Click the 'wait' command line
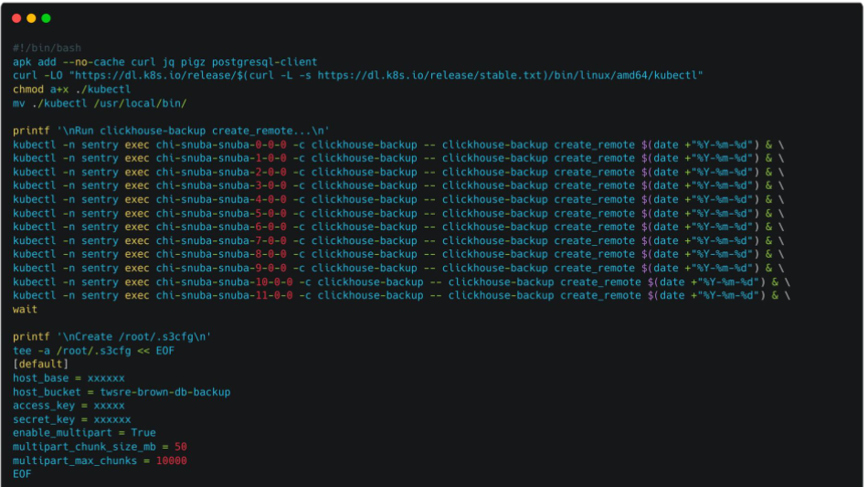This screenshot has height=487, width=868. click(25, 310)
